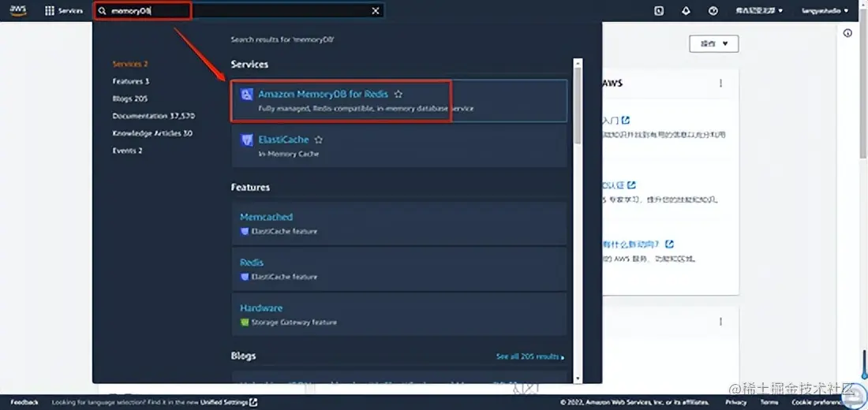Open the Services grid menu
Image resolution: width=868 pixels, height=410 pixels.
64,10
